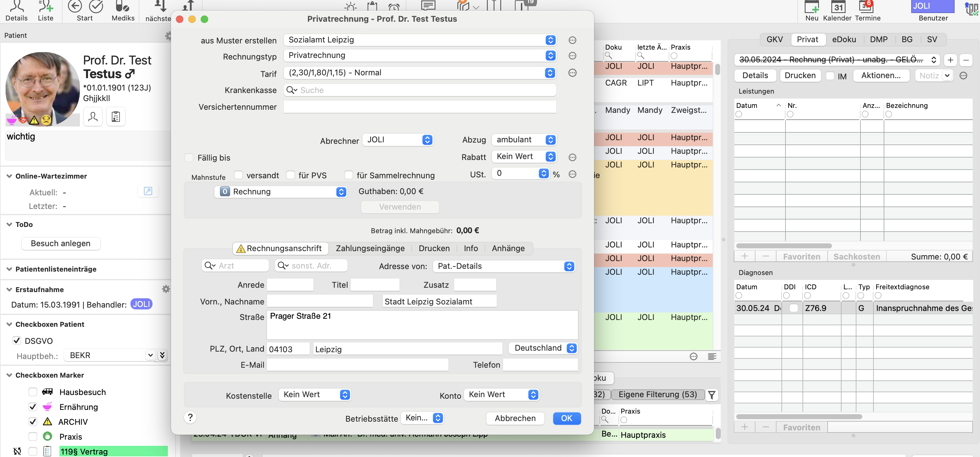Switch to the GKV tab
The height and width of the screenshot is (457, 980).
[x=774, y=40]
